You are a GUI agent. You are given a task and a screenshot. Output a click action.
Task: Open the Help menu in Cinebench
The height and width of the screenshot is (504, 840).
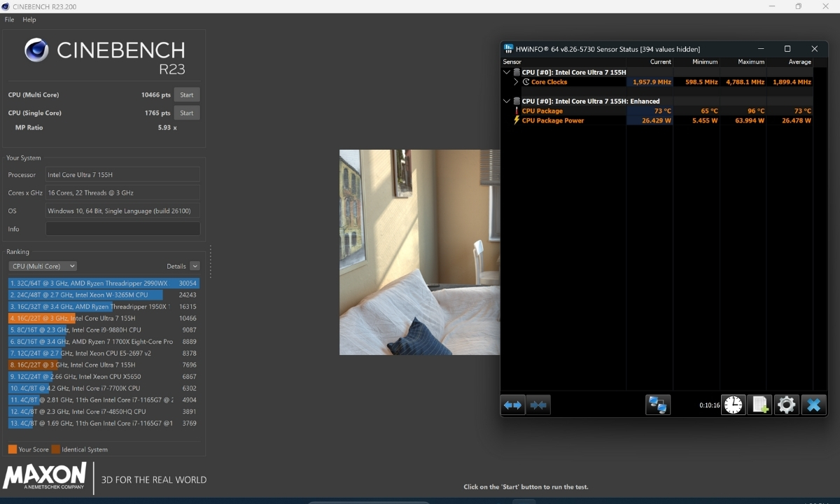pyautogui.click(x=29, y=20)
